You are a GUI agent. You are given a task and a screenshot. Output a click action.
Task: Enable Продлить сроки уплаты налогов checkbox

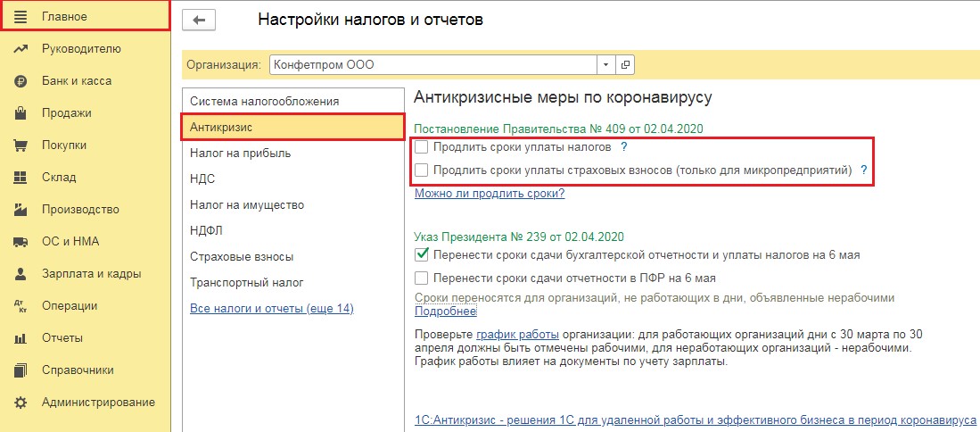click(x=422, y=147)
